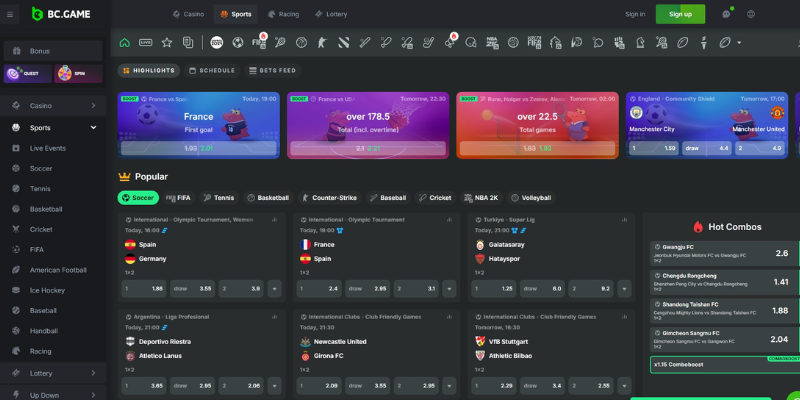Switch to the Racing top tab
This screenshot has height=400, width=800.
pyautogui.click(x=283, y=14)
